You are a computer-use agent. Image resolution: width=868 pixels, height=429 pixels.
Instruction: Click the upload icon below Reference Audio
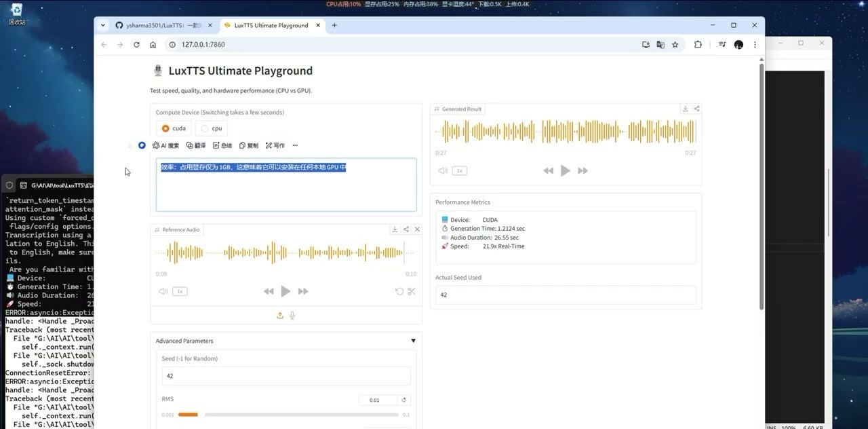tap(280, 315)
